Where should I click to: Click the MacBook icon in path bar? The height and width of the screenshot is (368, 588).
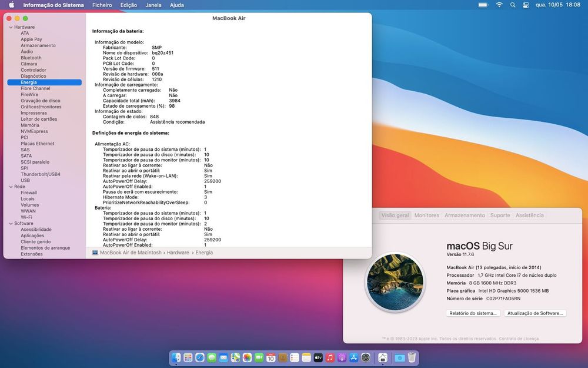tap(95, 253)
